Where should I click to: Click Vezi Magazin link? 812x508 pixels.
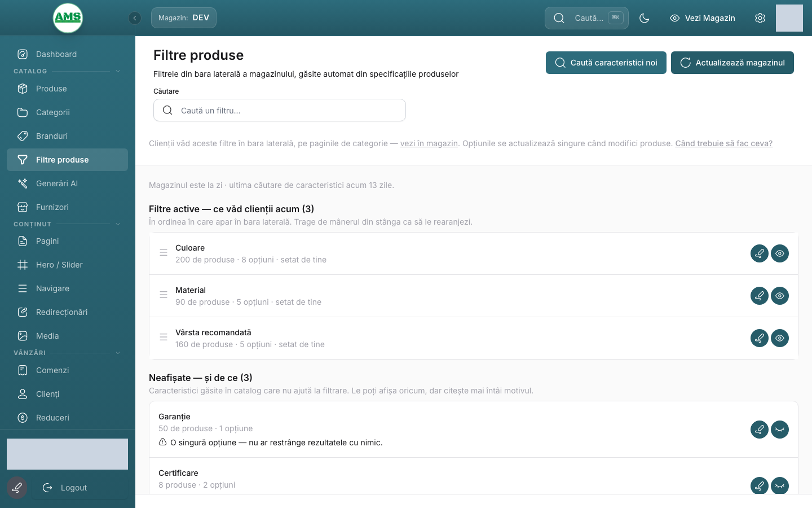click(x=702, y=18)
